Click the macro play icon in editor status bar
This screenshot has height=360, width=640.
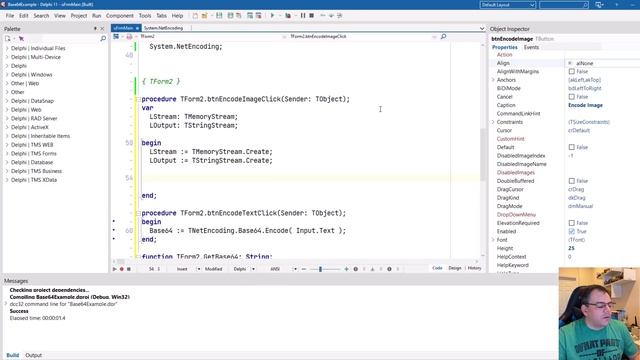pyautogui.click(x=114, y=269)
